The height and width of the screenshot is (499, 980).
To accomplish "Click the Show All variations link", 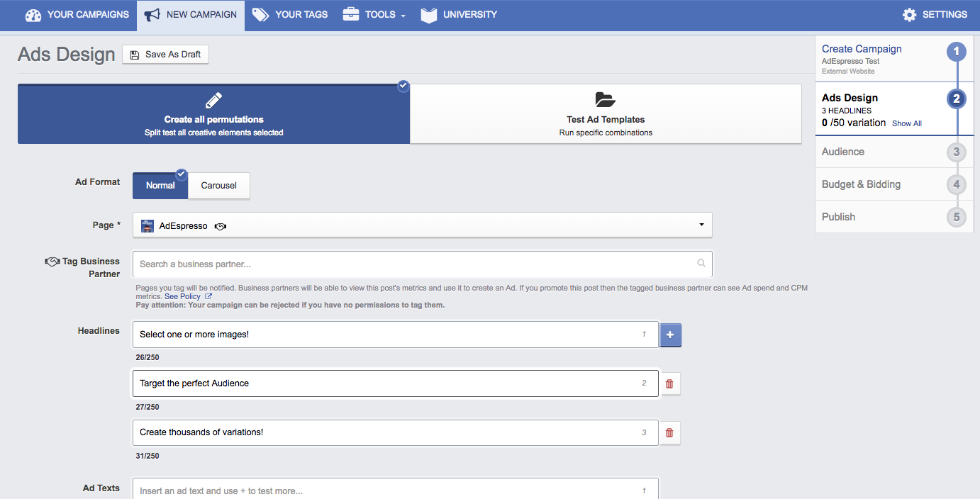I will point(906,123).
